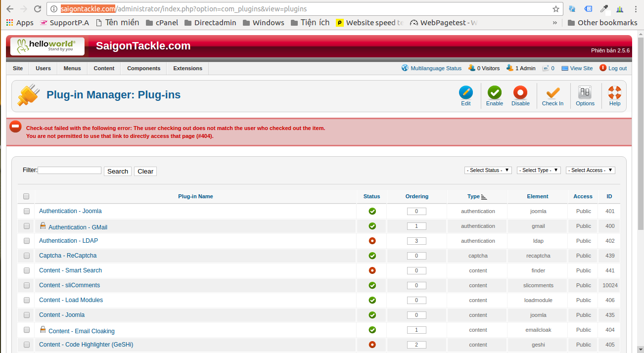Sort by the Element column header
The image size is (644, 353).
[x=538, y=196]
